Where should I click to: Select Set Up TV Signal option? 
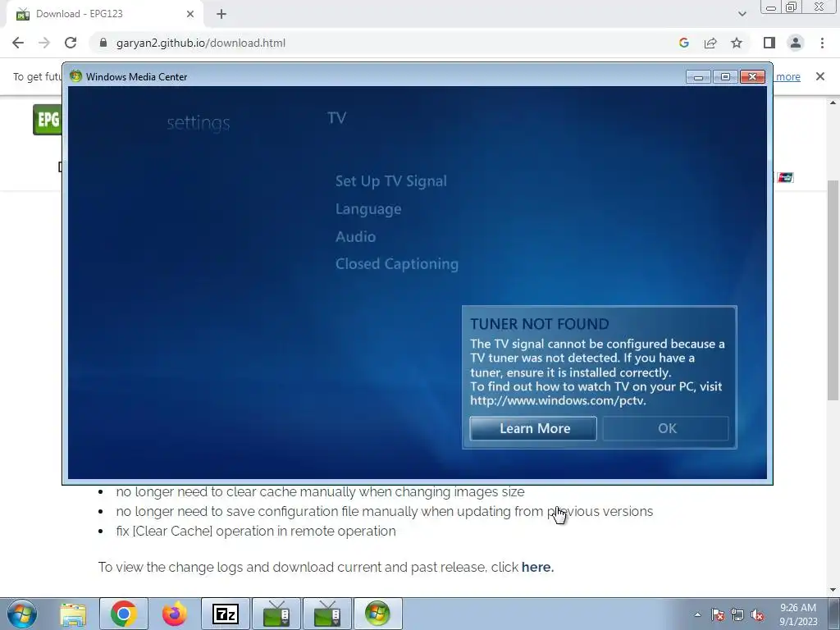(391, 181)
